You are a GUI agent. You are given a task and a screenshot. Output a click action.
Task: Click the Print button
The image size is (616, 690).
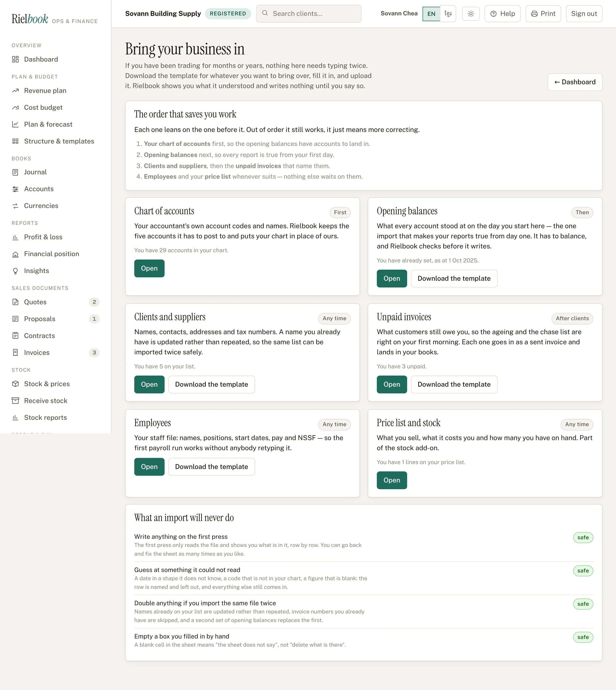click(543, 14)
